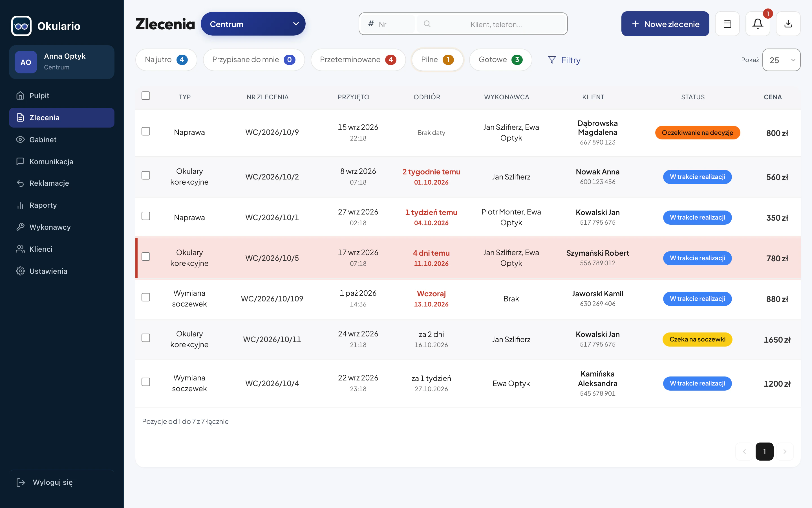This screenshot has width=812, height=508.
Task: Click the Nowe zlecenie button
Action: [x=665, y=24]
